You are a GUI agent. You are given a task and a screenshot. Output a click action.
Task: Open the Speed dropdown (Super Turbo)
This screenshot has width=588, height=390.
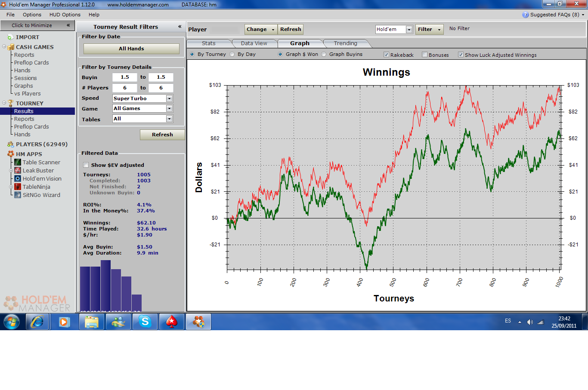pos(169,98)
